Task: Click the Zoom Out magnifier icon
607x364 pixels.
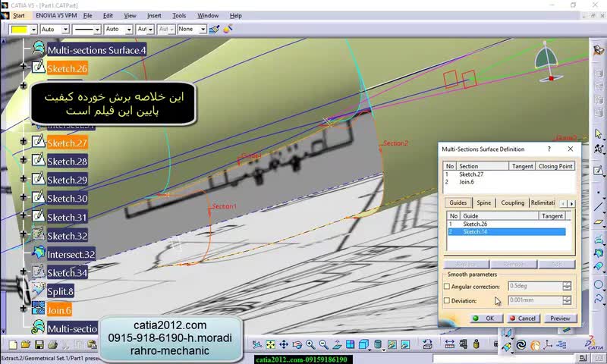Action: 324,344
